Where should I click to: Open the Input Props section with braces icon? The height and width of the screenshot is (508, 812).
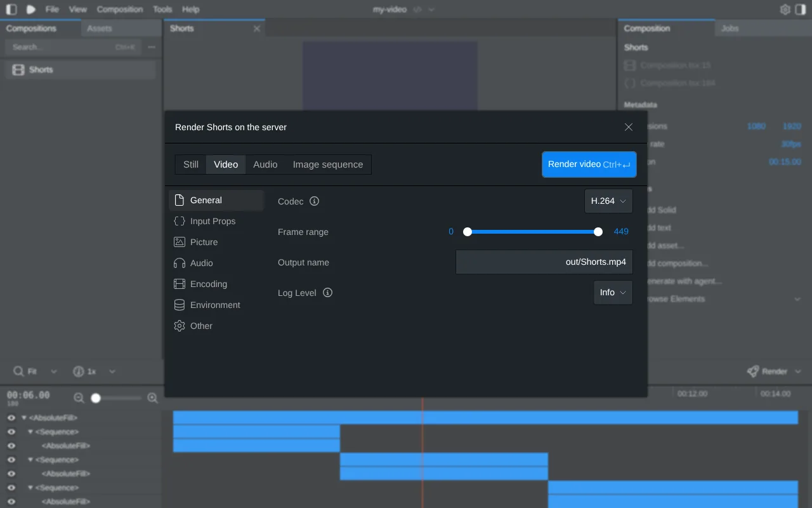(216, 221)
